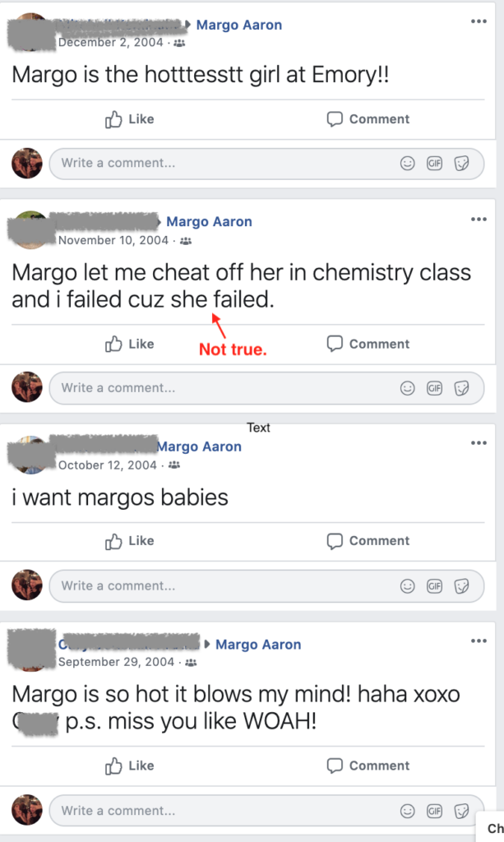Like the hotttesstt girl at Emory post

(x=129, y=119)
